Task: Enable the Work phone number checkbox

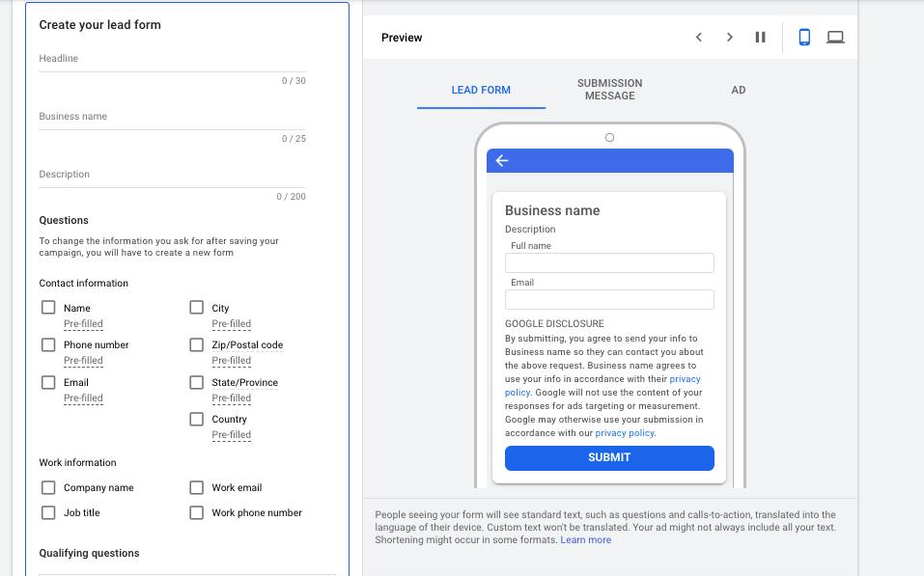Action: pos(196,512)
